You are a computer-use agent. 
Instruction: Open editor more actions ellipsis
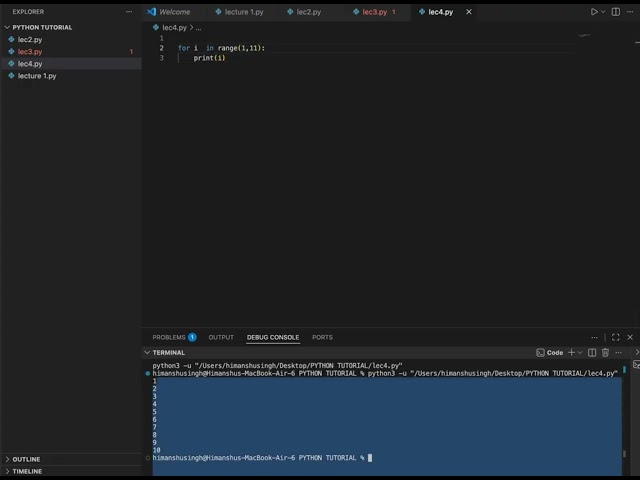[x=630, y=12]
